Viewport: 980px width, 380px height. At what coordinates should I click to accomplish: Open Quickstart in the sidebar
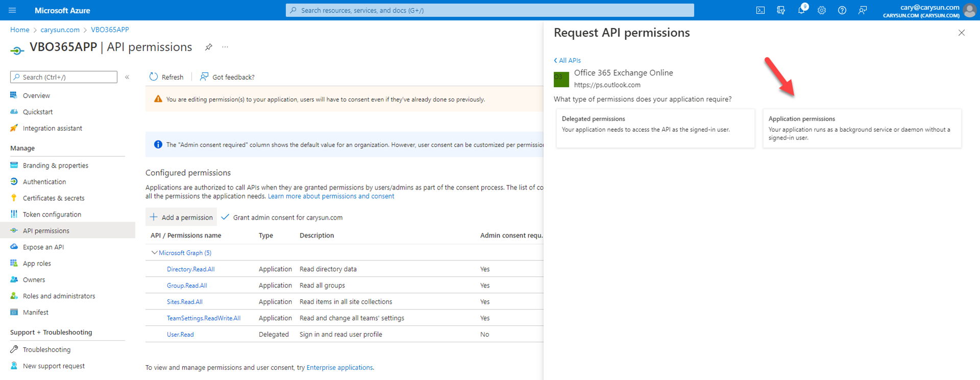click(38, 112)
